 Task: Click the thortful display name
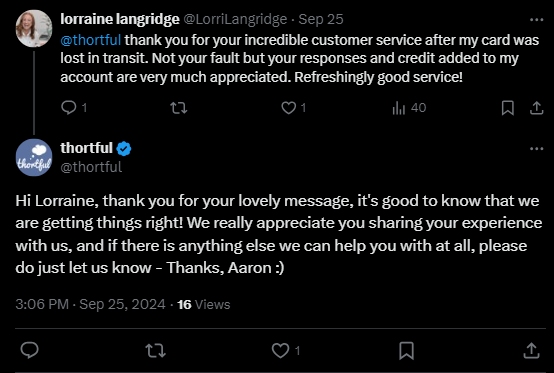(x=86, y=148)
